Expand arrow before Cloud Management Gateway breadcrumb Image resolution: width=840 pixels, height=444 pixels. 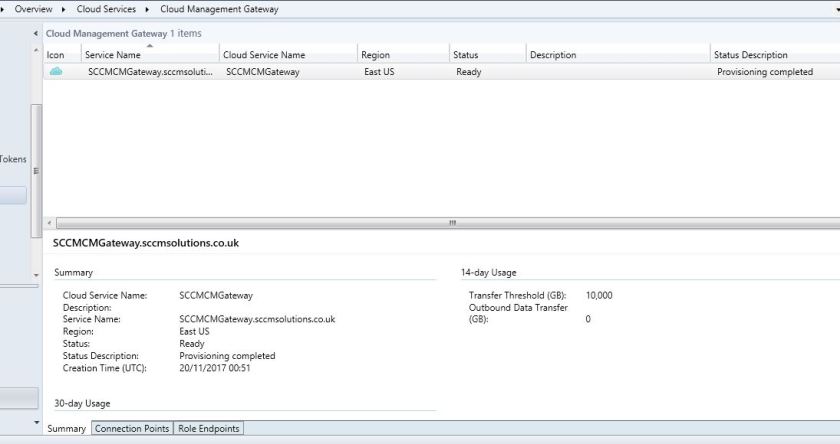[x=147, y=9]
